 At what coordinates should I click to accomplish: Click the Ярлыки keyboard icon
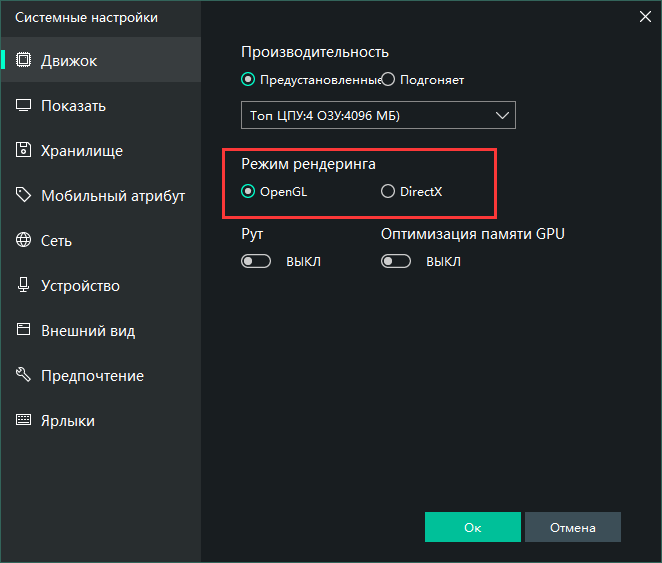(23, 421)
